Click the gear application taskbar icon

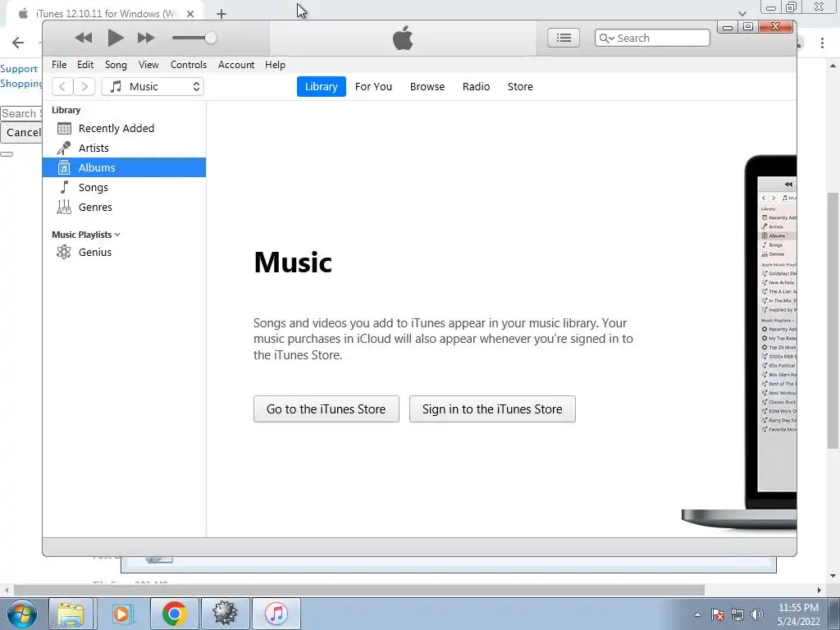point(225,614)
